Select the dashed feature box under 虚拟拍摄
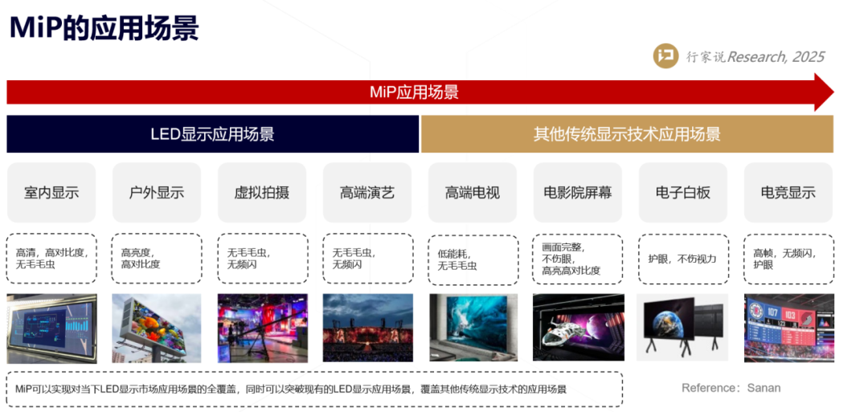 262,259
